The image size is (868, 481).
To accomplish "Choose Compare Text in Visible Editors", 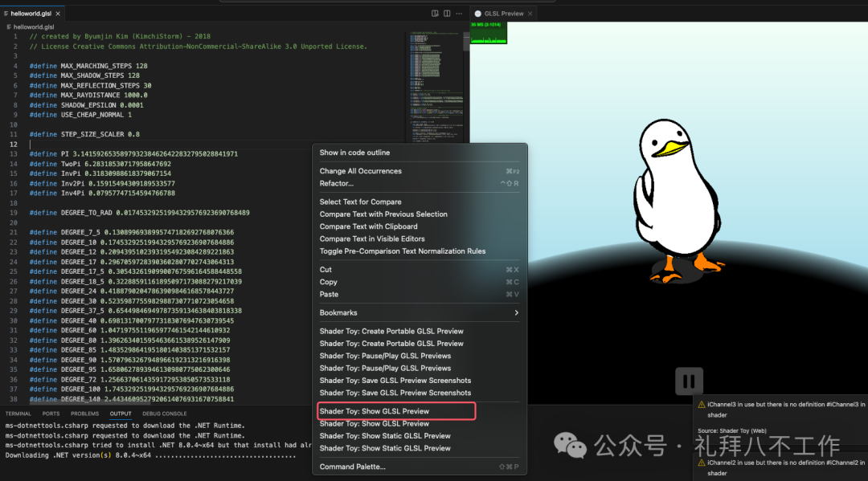I will pos(419,238).
